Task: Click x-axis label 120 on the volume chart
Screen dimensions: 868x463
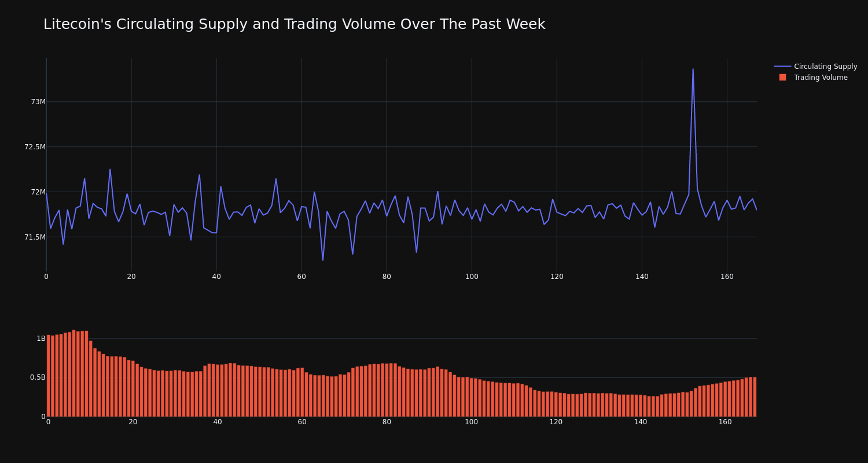Action: pos(556,422)
